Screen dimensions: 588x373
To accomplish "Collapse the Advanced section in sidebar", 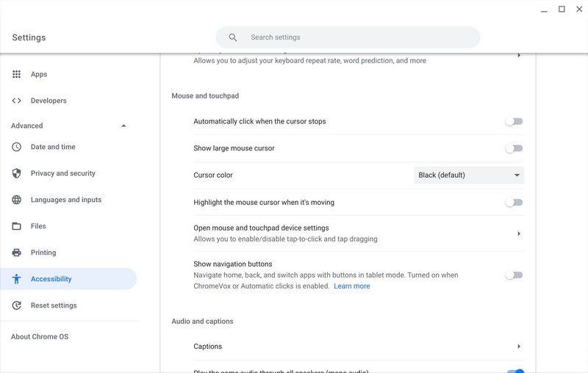I will point(123,126).
